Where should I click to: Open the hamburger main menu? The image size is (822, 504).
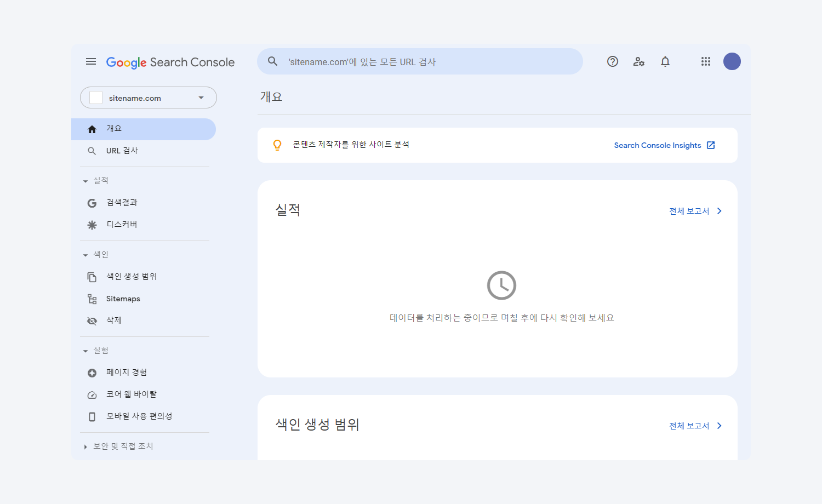91,62
